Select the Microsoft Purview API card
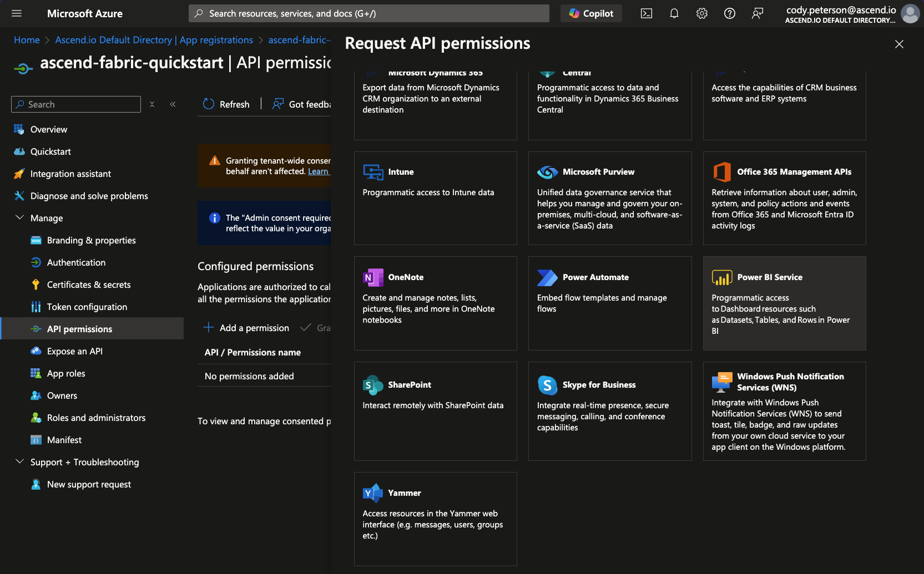Viewport: 924px width, 574px height. click(610, 198)
